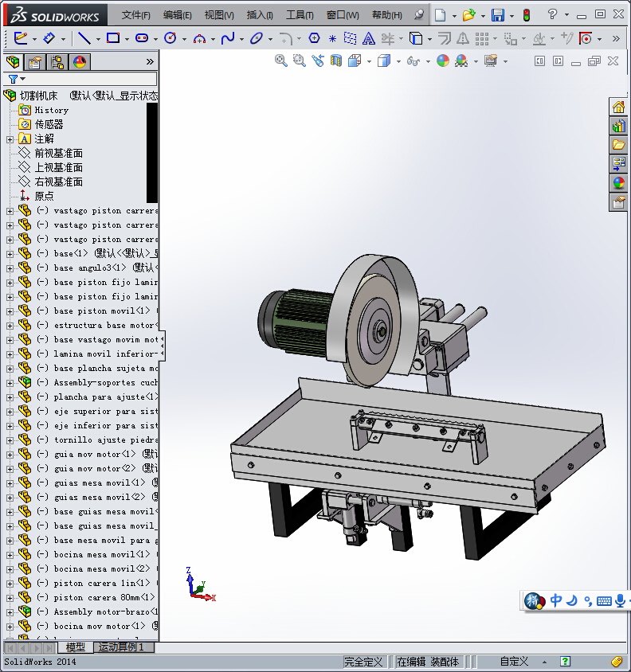Screen dimensions: 631x672
Task: Click the Edit Appearance color ball
Action: coord(443,61)
